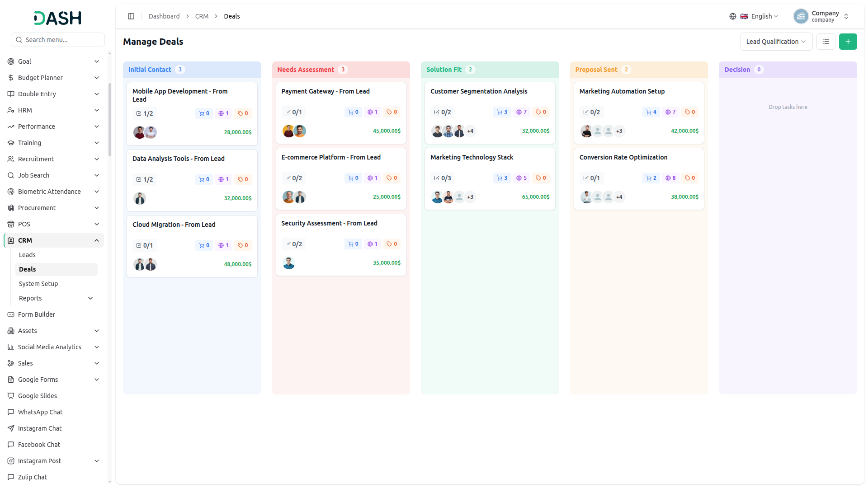The image size is (868, 488).
Task: Click the globe language icon
Action: click(x=732, y=16)
